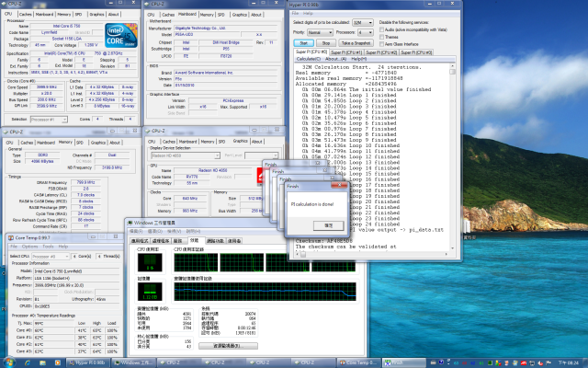588x368 pixels.
Task: Click the Tj. Max 99°C value in Core Temp
Action: 53,323
